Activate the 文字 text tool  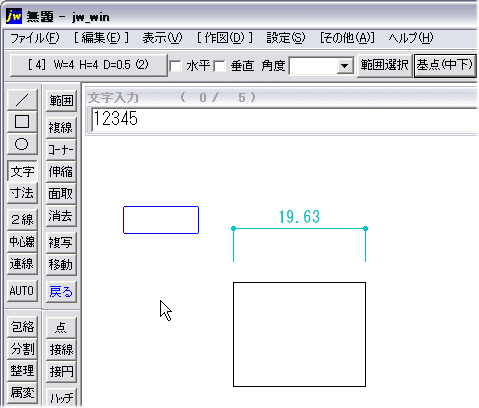pos(22,171)
